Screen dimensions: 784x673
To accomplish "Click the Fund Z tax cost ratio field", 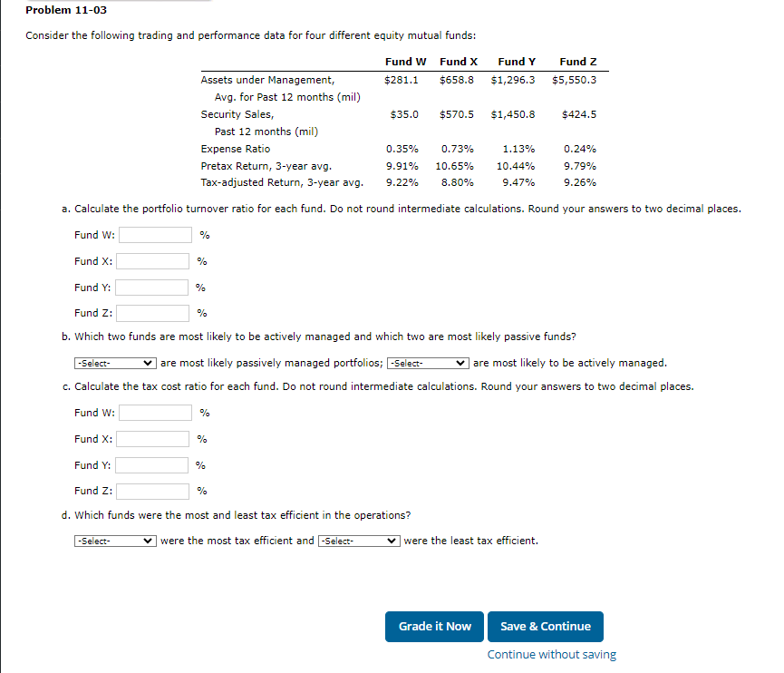I will [154, 491].
